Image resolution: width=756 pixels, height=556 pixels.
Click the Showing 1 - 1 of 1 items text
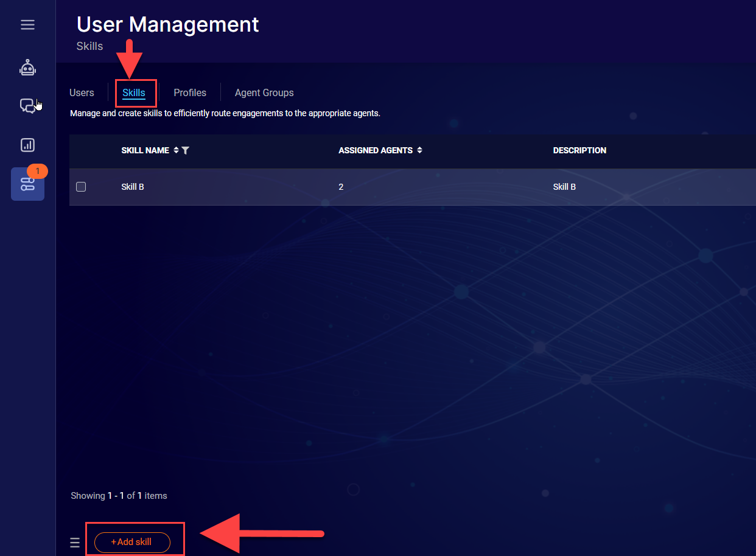pyautogui.click(x=119, y=496)
